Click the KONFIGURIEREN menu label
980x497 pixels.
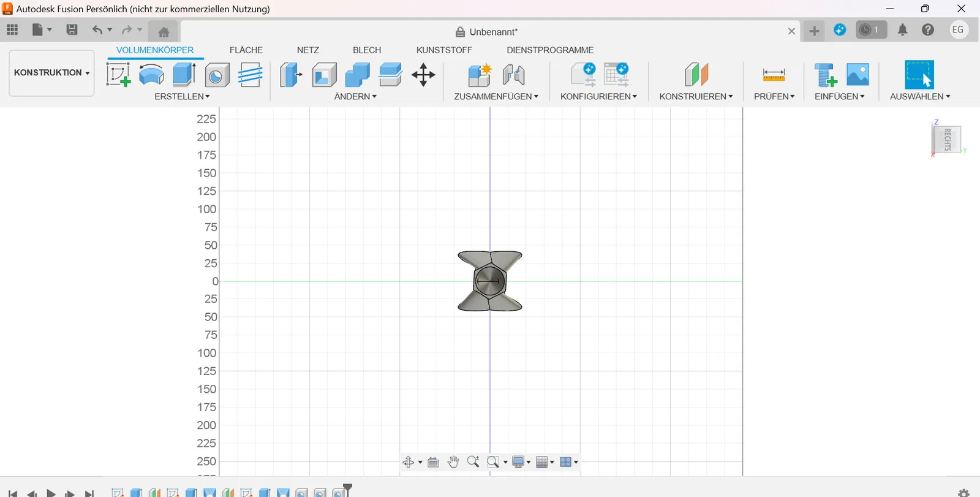pos(598,97)
